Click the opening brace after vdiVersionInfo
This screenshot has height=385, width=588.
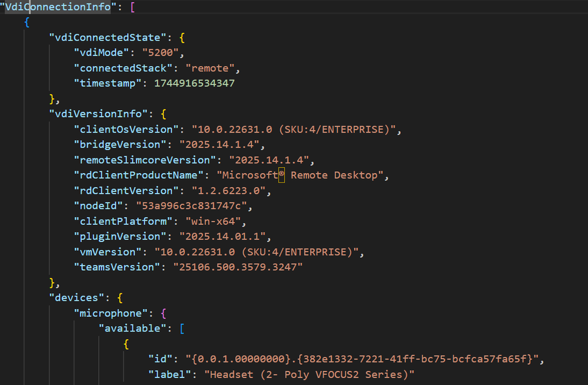tap(164, 114)
